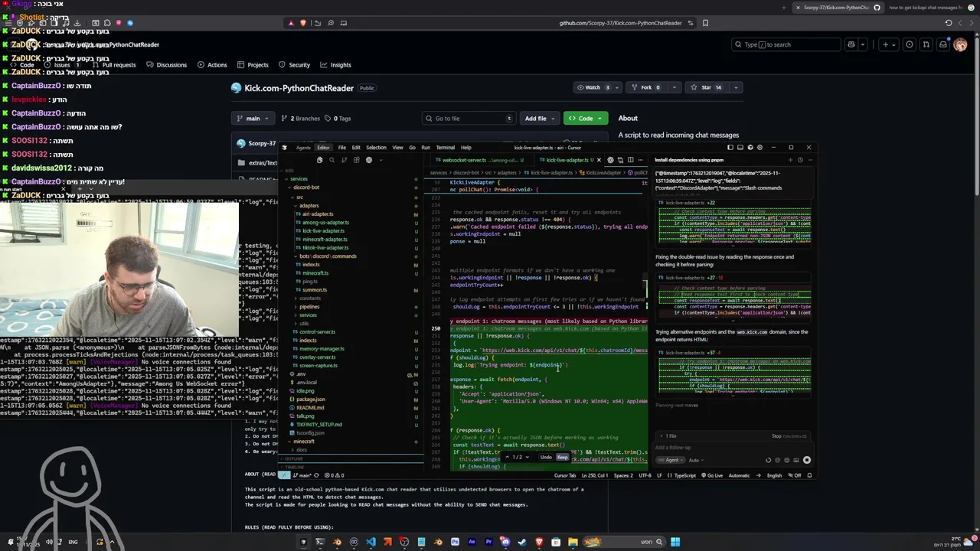Viewport: 980px width, 551px height.
Task: Open the 2 Branches link
Action: click(x=301, y=119)
